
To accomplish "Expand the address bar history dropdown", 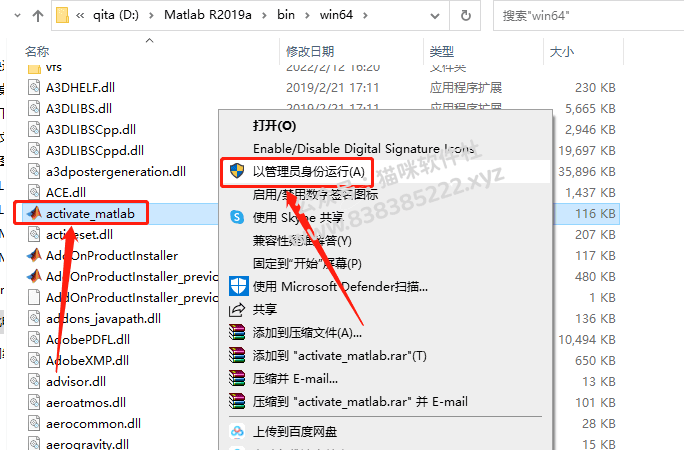I will coord(434,16).
